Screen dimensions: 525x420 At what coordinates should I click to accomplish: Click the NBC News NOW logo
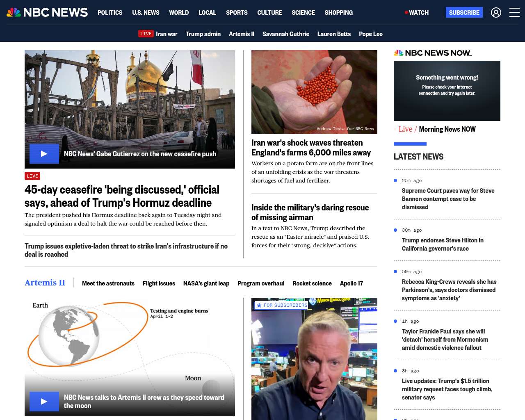click(x=433, y=53)
